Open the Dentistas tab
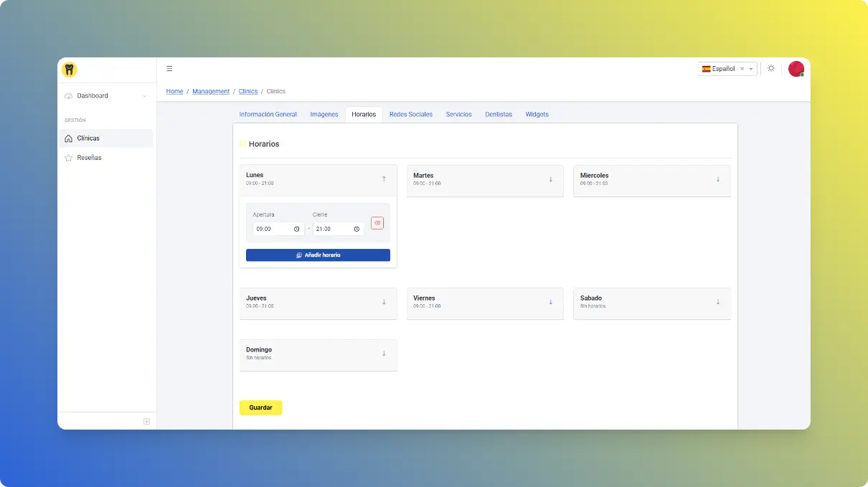Screen dimensions: 868x487 [x=499, y=115]
